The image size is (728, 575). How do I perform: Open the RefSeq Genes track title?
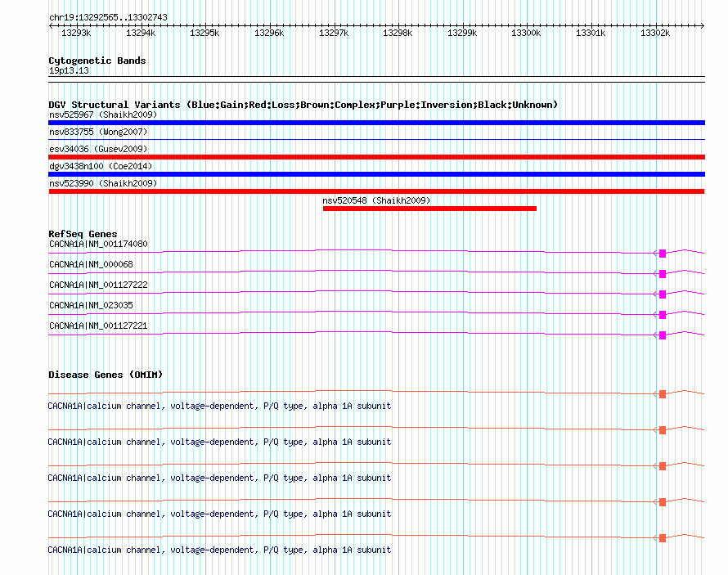[83, 234]
